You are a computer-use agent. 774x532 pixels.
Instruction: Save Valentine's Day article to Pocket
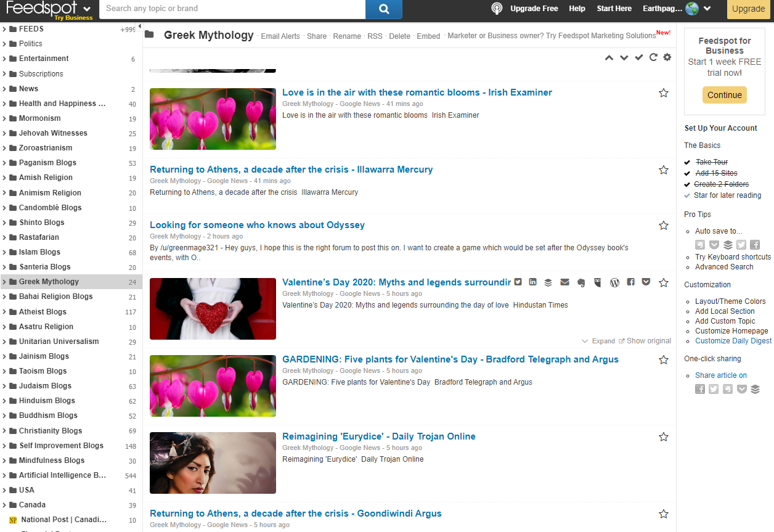(x=646, y=282)
